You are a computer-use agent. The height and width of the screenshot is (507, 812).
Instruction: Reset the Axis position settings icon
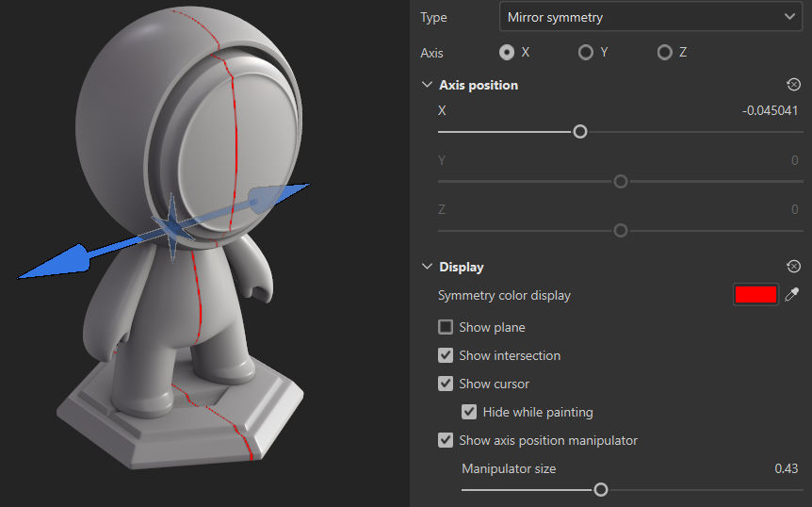click(793, 85)
